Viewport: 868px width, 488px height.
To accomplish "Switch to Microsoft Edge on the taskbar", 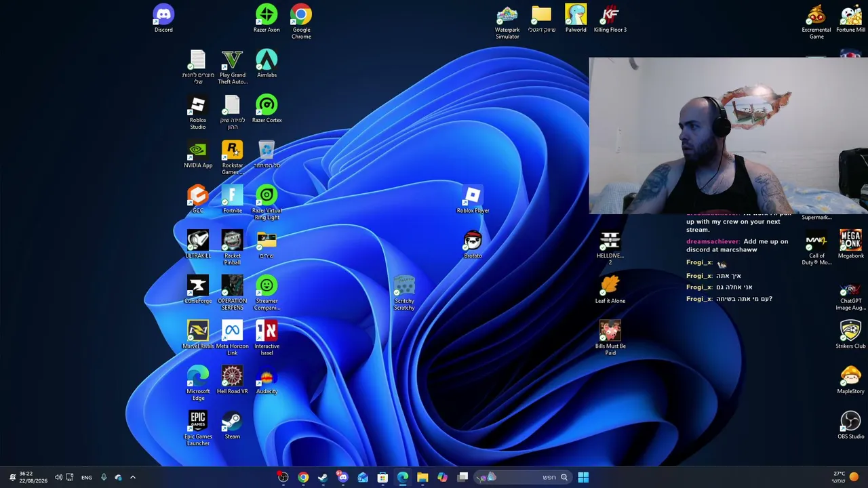I will pos(403,477).
